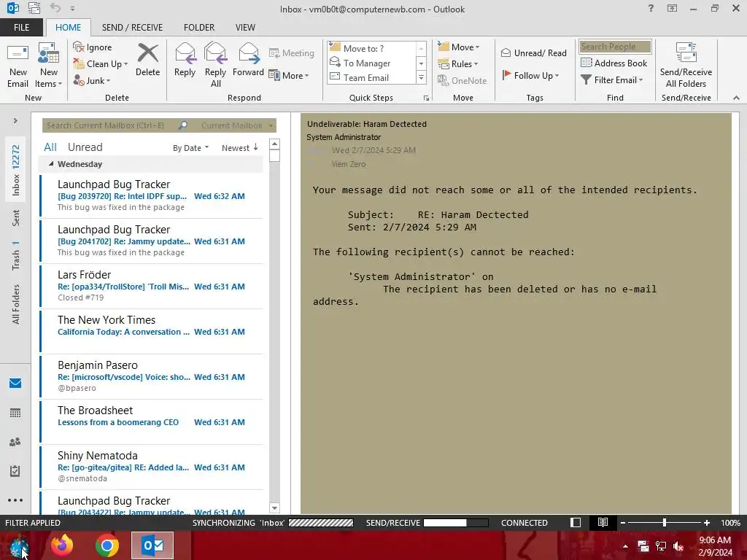The image size is (747, 560).
Task: Show All Folders
Action: click(x=16, y=304)
